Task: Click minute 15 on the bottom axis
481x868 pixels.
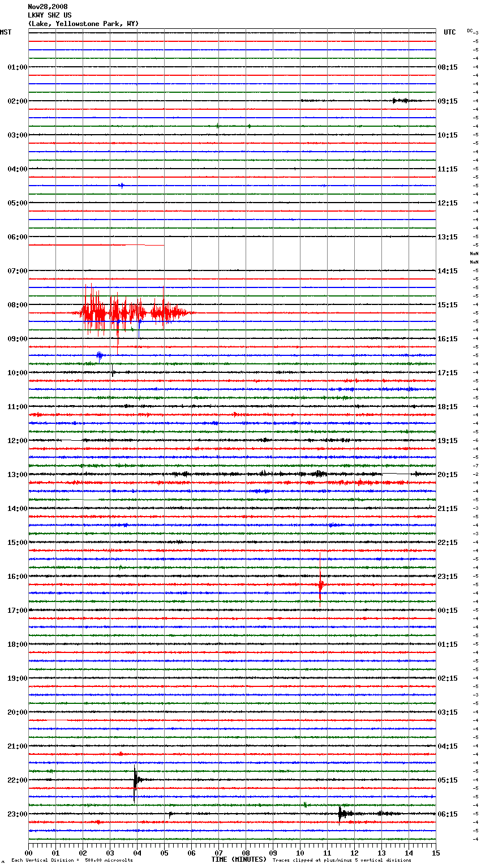Action: click(436, 853)
